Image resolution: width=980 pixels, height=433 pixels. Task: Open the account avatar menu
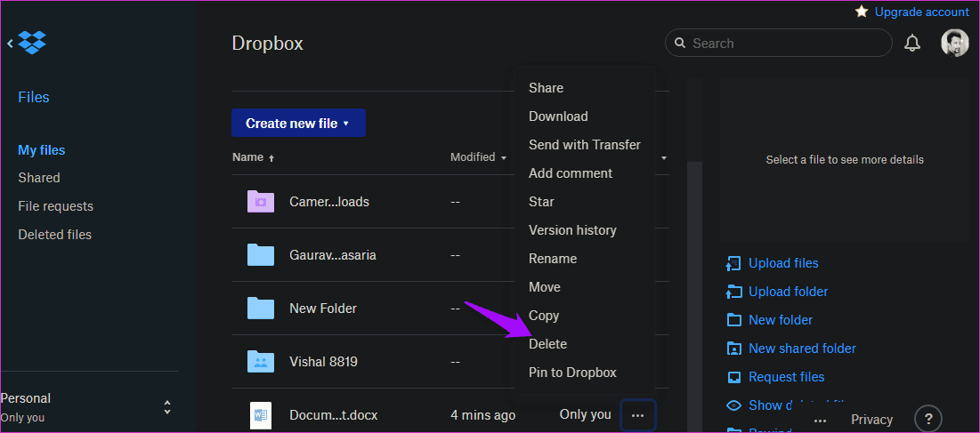coord(954,43)
